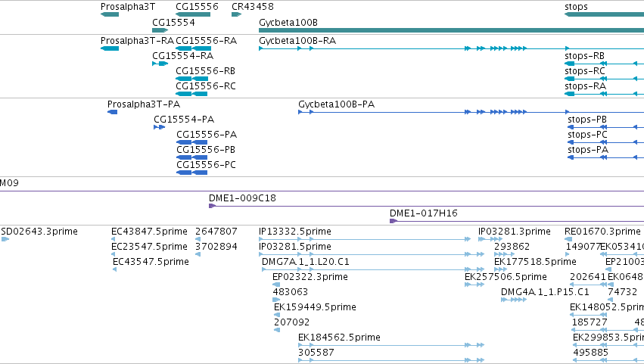Select the EK184562.5prime EST label
This screenshot has height=364, width=644.
[339, 338]
